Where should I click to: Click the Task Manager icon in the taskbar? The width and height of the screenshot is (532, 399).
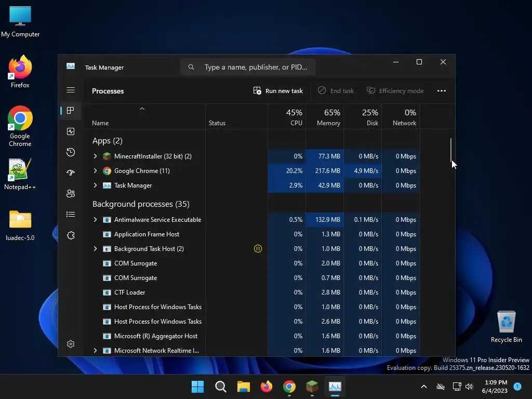[x=335, y=387]
